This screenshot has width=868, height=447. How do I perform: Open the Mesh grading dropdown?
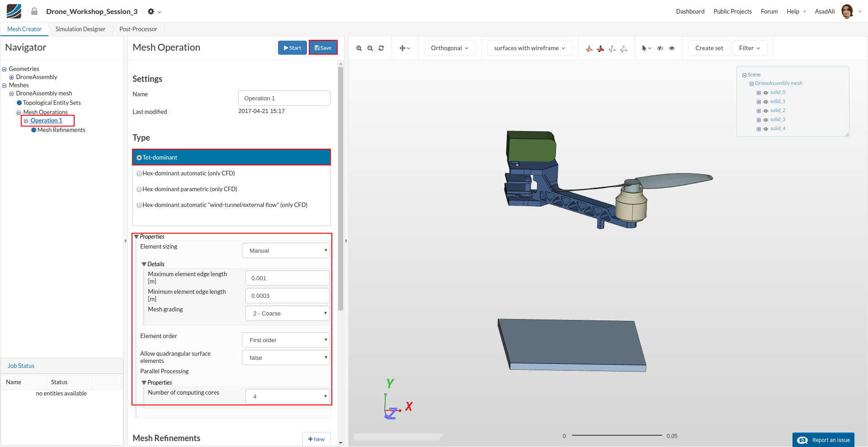(x=287, y=314)
